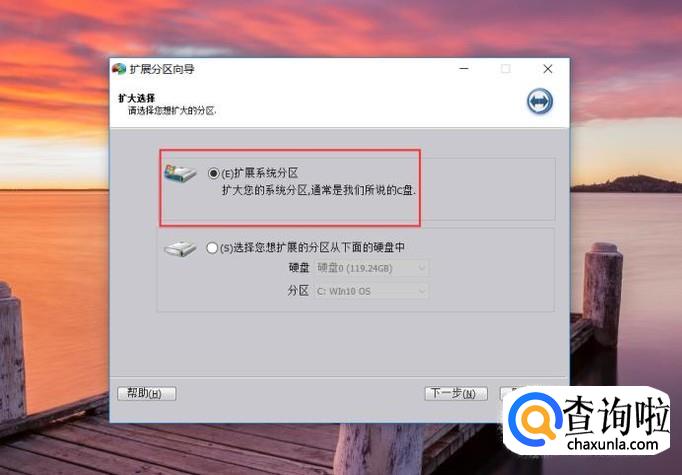The width and height of the screenshot is (682, 475).
Task: Click the gray hard disk icon
Action: [180, 248]
